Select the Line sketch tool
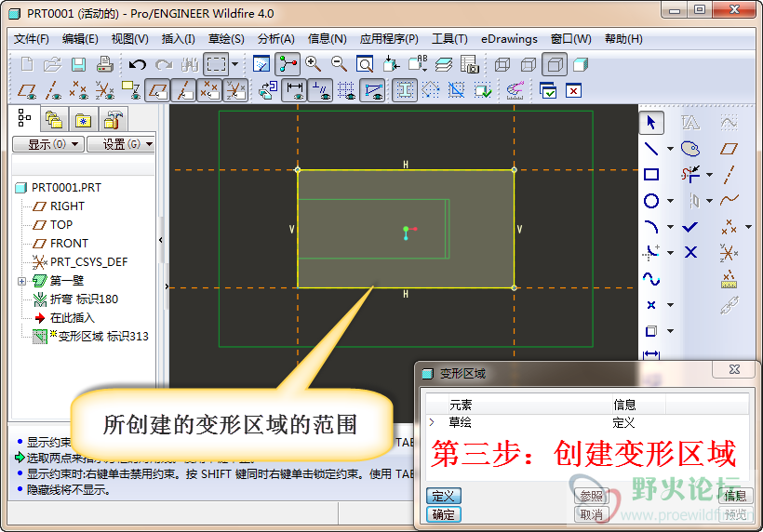The height and width of the screenshot is (532, 763). tap(651, 148)
